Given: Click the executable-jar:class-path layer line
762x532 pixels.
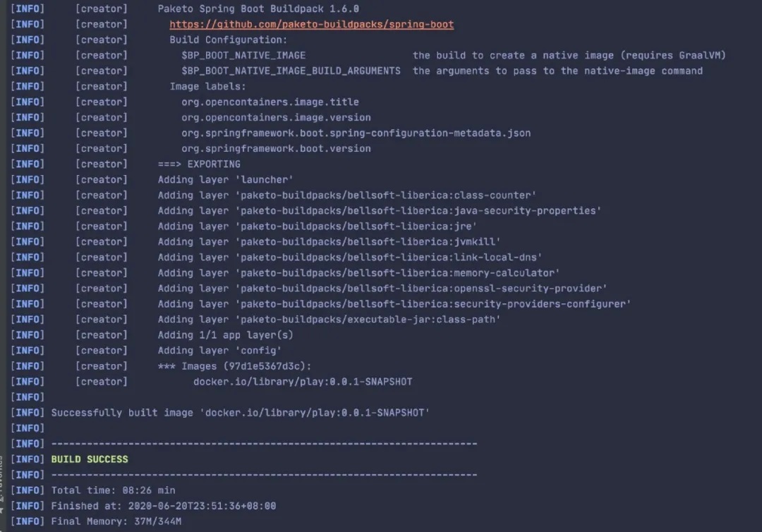Looking at the screenshot, I should pyautogui.click(x=329, y=320).
